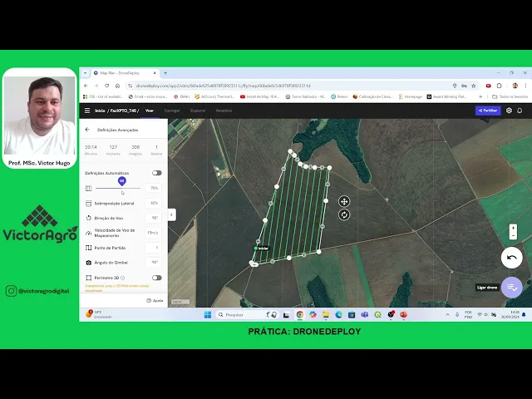Open File Explorer from the taskbar

(x=326, y=315)
